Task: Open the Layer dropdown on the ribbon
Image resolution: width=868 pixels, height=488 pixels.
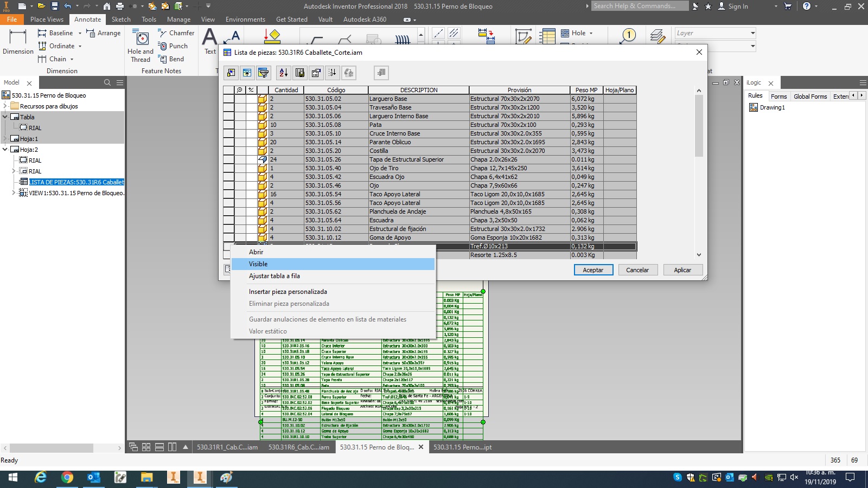Action: [752, 33]
